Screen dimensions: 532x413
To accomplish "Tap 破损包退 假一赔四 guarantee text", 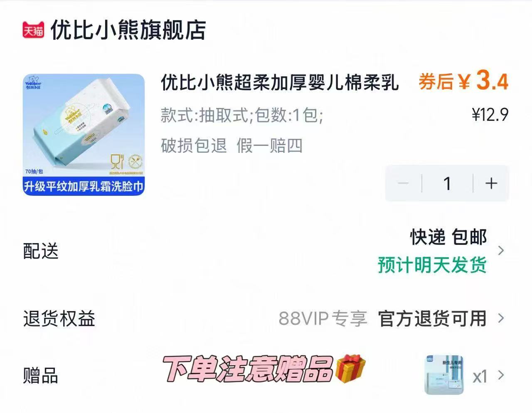I will (232, 145).
